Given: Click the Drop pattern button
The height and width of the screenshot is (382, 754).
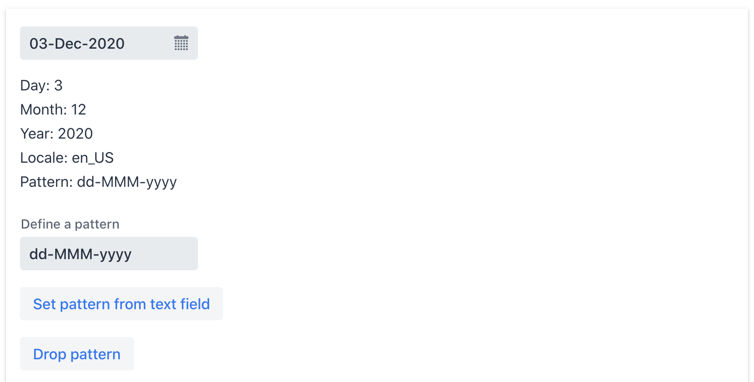Looking at the screenshot, I should click(76, 354).
